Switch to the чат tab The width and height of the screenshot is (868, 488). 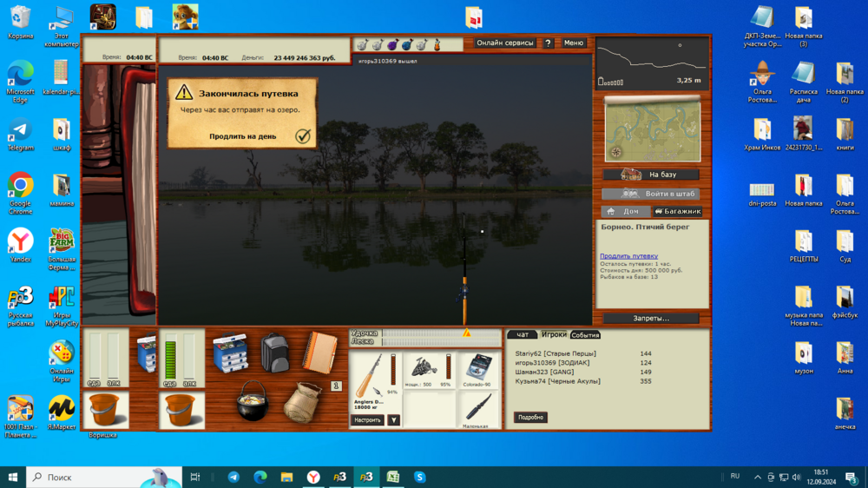523,334
